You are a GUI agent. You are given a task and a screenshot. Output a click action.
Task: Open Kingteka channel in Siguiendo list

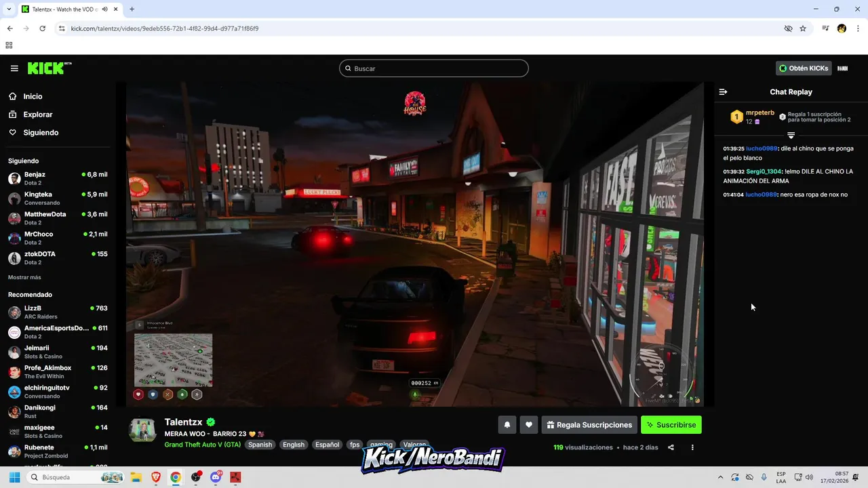[58, 198]
